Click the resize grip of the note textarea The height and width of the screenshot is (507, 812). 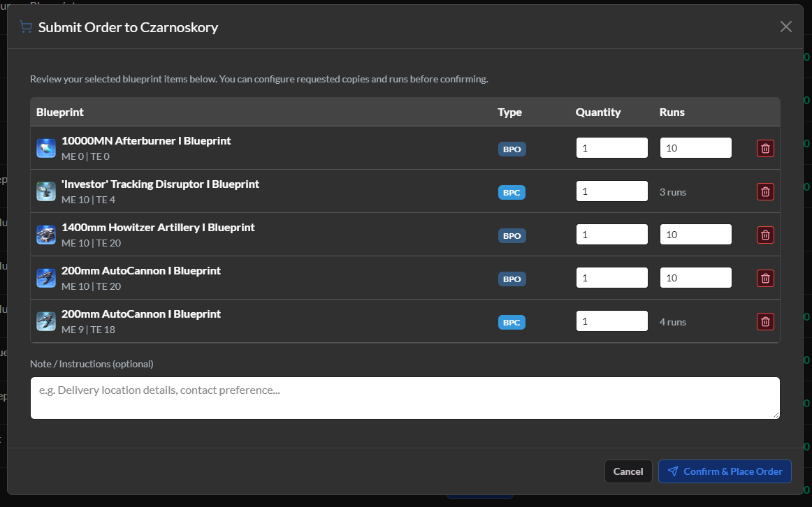[x=776, y=415]
